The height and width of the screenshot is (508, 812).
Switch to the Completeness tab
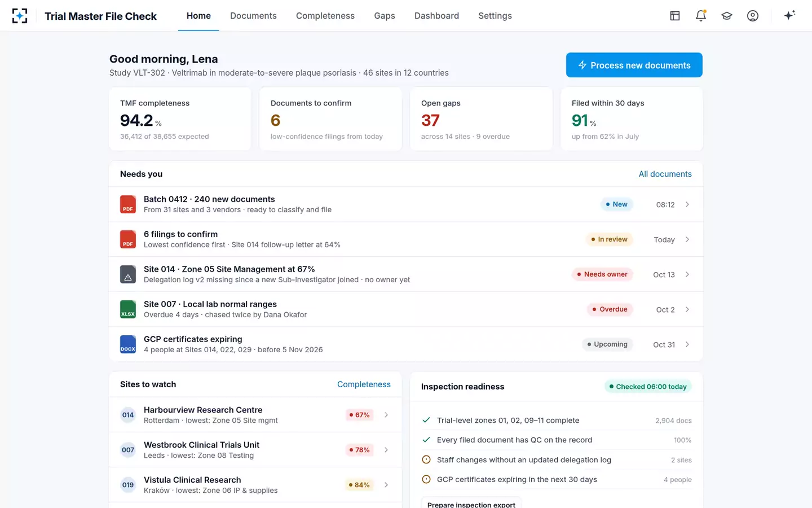coord(325,16)
